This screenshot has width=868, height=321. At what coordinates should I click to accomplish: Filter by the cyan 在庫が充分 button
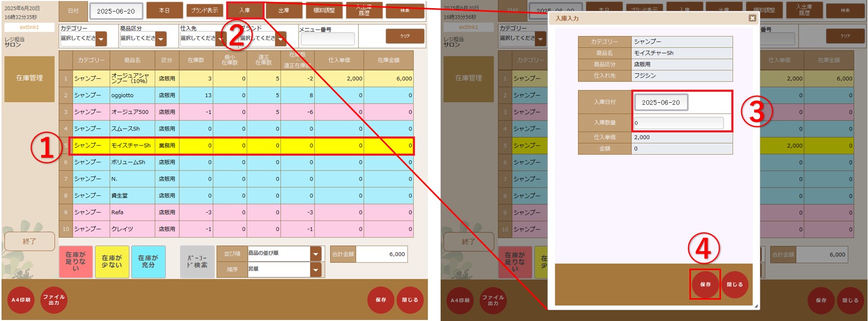click(x=148, y=261)
